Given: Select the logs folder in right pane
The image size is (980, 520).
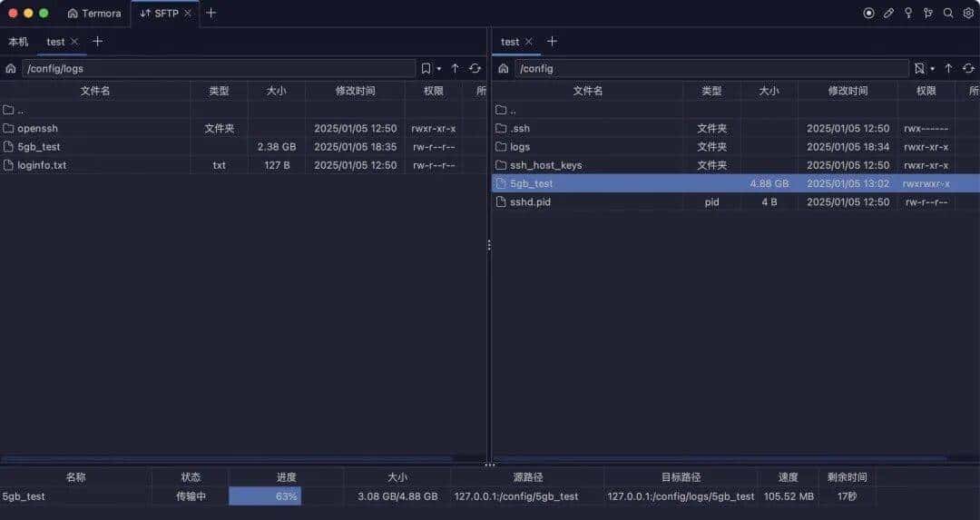Looking at the screenshot, I should [x=736, y=147].
